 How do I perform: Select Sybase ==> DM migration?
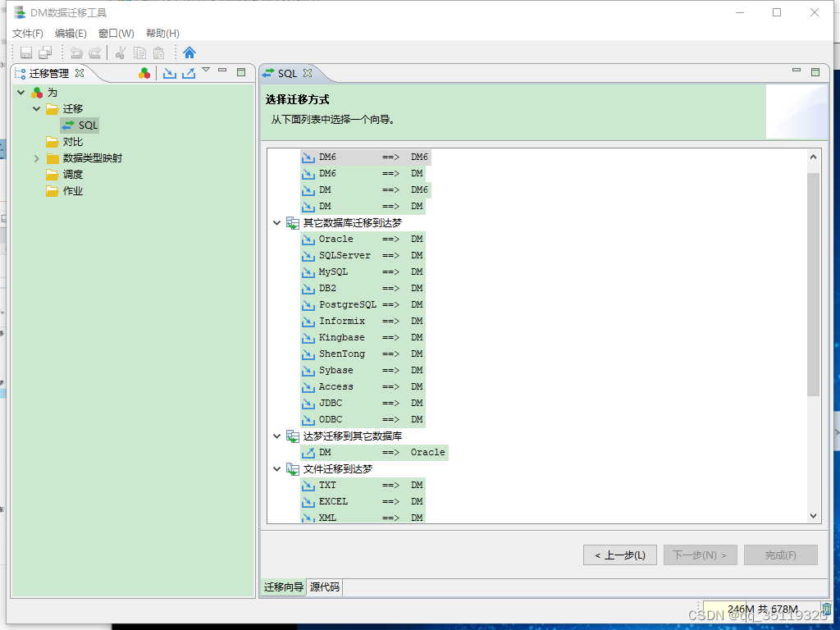363,371
